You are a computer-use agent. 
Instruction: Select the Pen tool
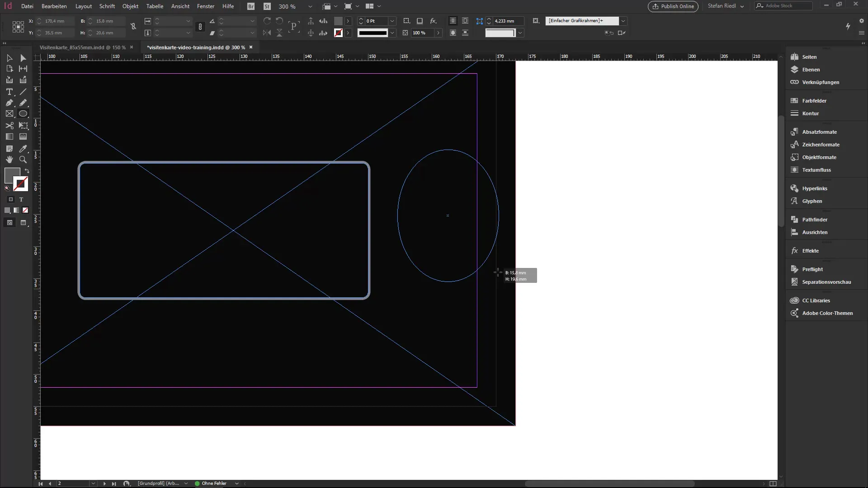pyautogui.click(x=9, y=103)
